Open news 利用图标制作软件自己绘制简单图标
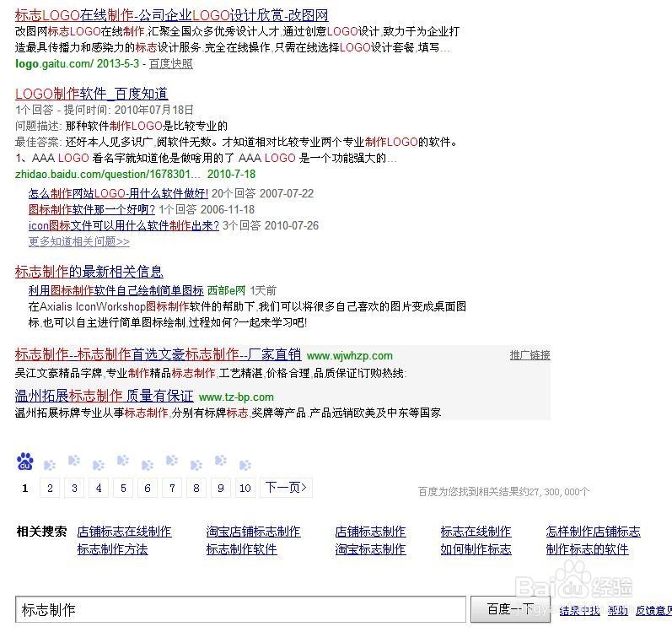 click(x=116, y=290)
